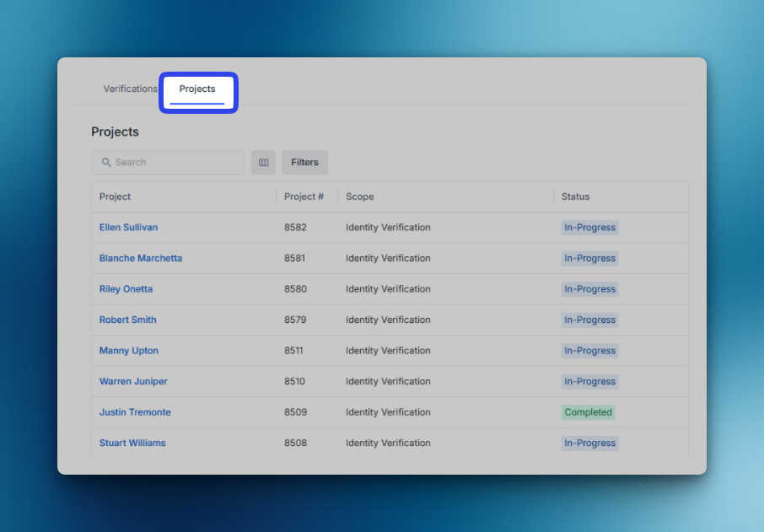View the Robert Smith project
Viewport: 764px width, 532px height.
tap(127, 320)
